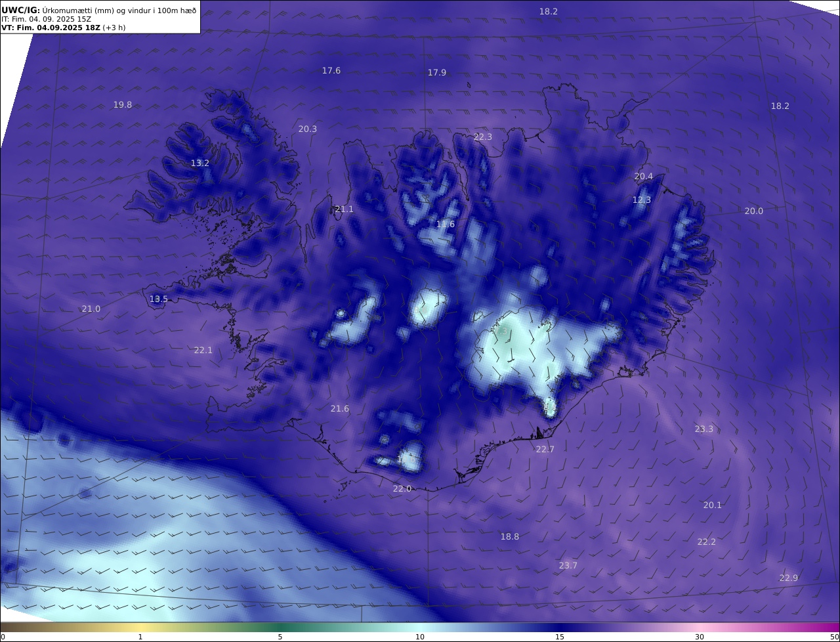The image size is (840, 642).
Task: Click the 18.8 value label
Action: 510,536
